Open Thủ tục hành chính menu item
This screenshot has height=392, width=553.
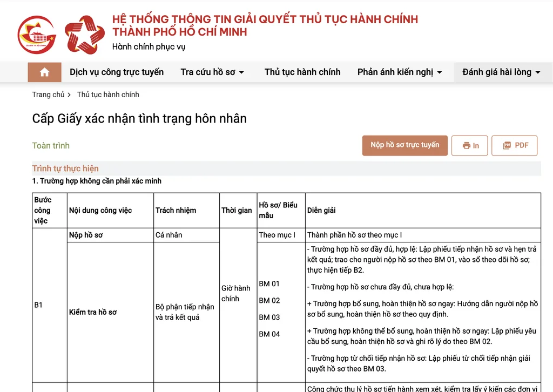[302, 72]
